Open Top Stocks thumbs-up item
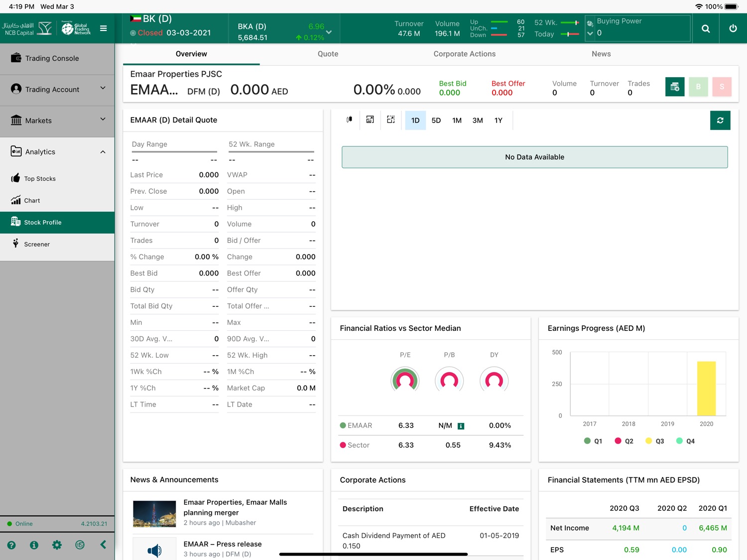 57,178
